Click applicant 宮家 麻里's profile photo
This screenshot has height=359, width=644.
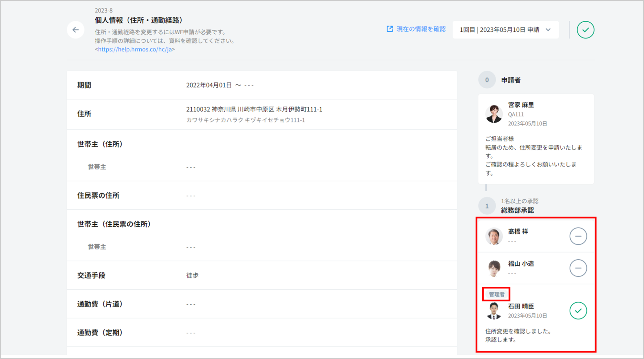(494, 114)
